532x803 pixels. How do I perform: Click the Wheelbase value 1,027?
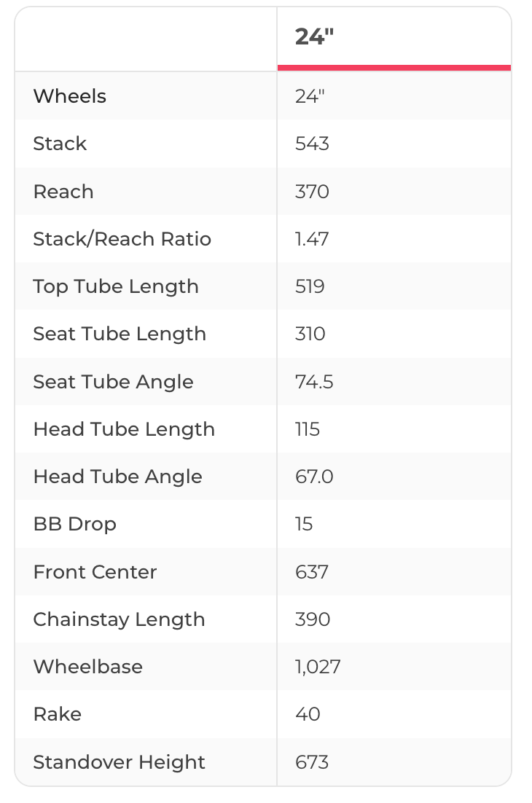[x=318, y=667]
